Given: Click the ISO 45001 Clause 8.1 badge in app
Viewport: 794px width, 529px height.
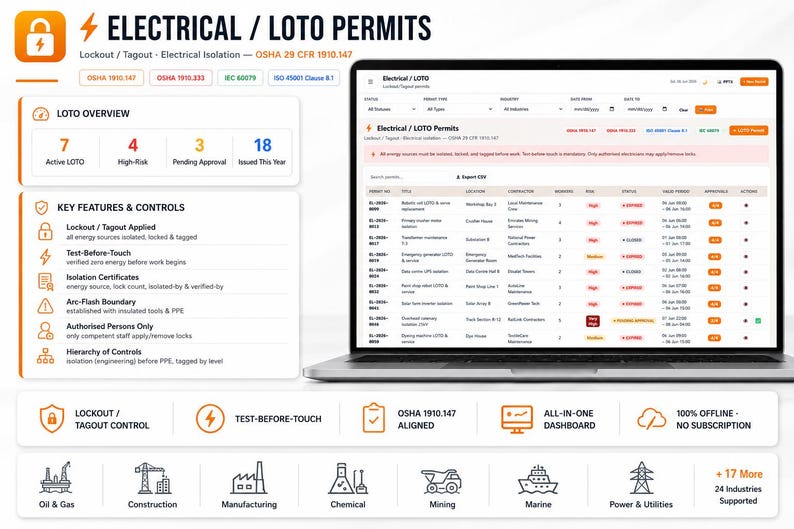Looking at the screenshot, I should point(666,131).
